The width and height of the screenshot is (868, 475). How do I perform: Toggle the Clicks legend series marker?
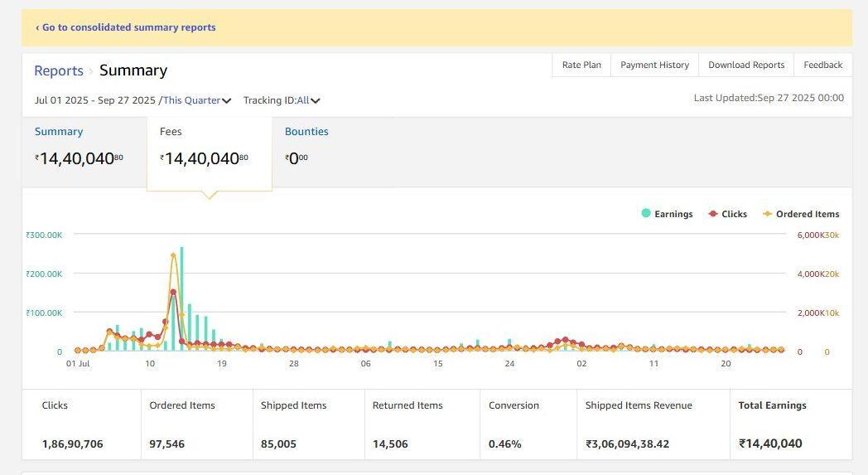click(713, 214)
